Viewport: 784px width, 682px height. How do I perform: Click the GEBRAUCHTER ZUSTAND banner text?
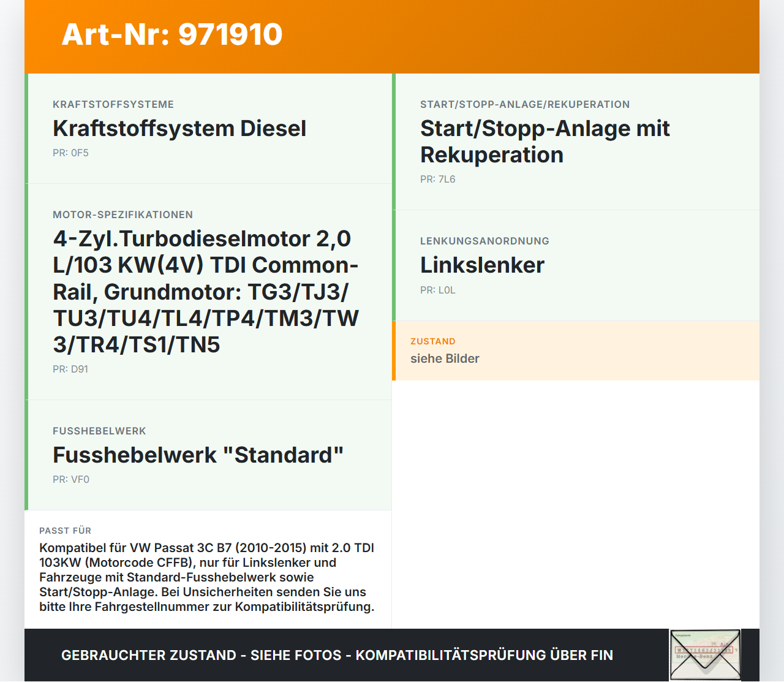pos(336,655)
